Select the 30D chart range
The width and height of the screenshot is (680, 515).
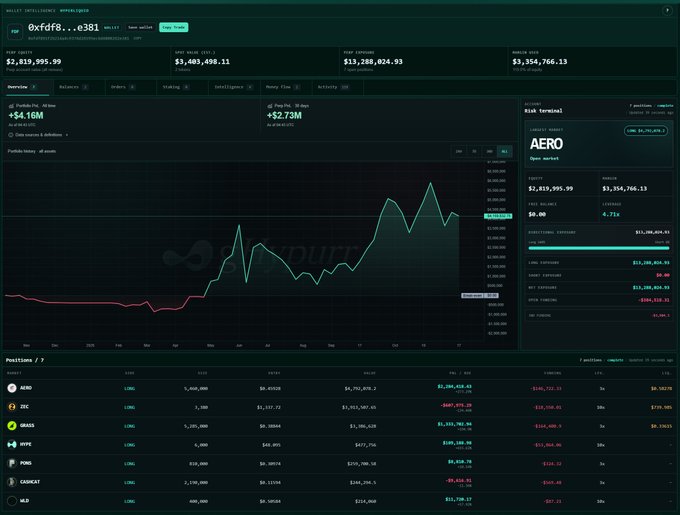click(x=489, y=151)
